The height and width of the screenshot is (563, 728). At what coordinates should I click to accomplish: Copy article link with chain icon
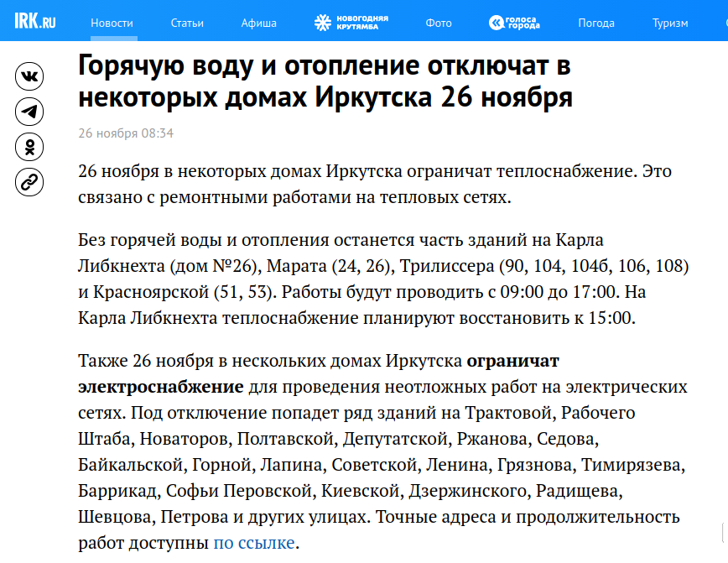(x=29, y=182)
